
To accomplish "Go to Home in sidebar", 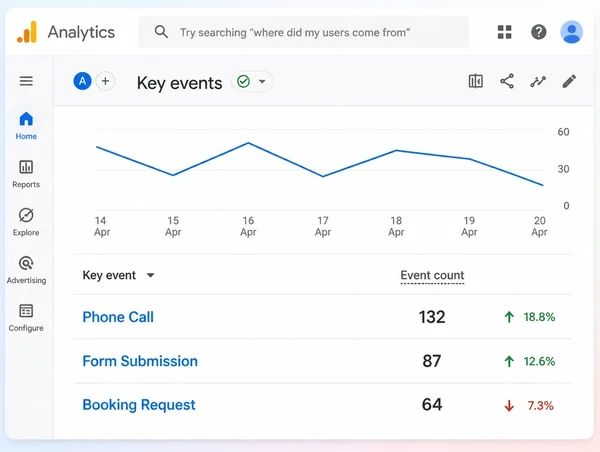I will tap(26, 126).
